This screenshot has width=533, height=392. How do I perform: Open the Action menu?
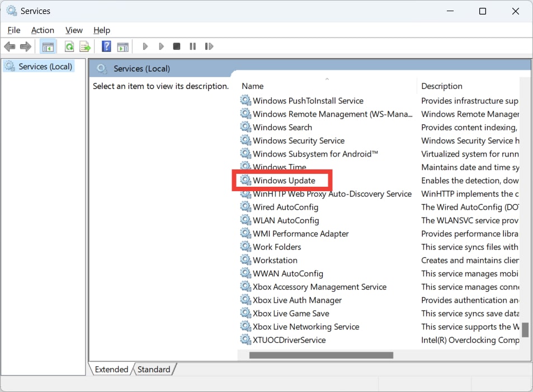(43, 30)
